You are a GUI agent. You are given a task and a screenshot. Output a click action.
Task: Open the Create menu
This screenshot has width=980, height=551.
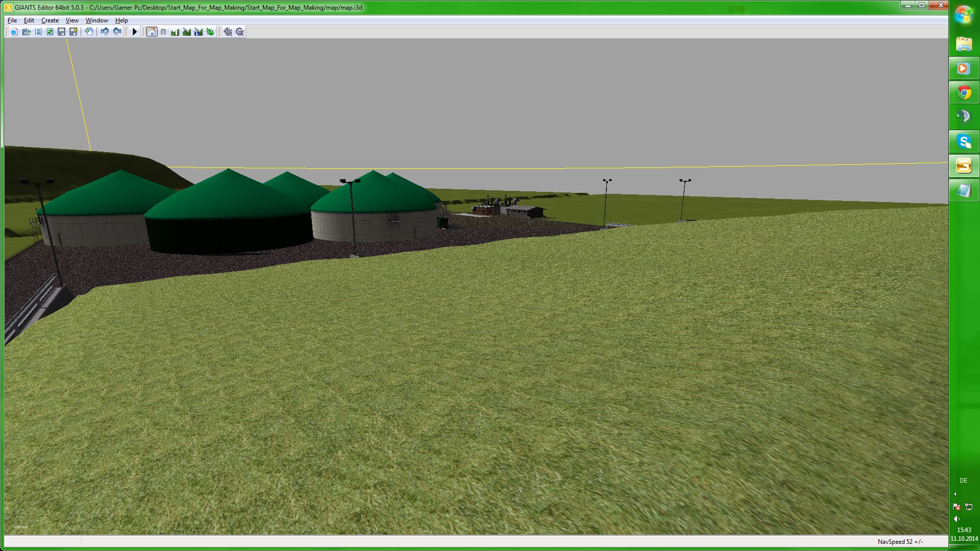pos(50,20)
